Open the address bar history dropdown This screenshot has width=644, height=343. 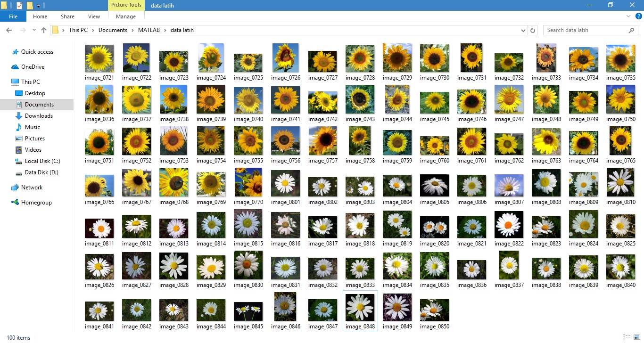click(x=523, y=30)
